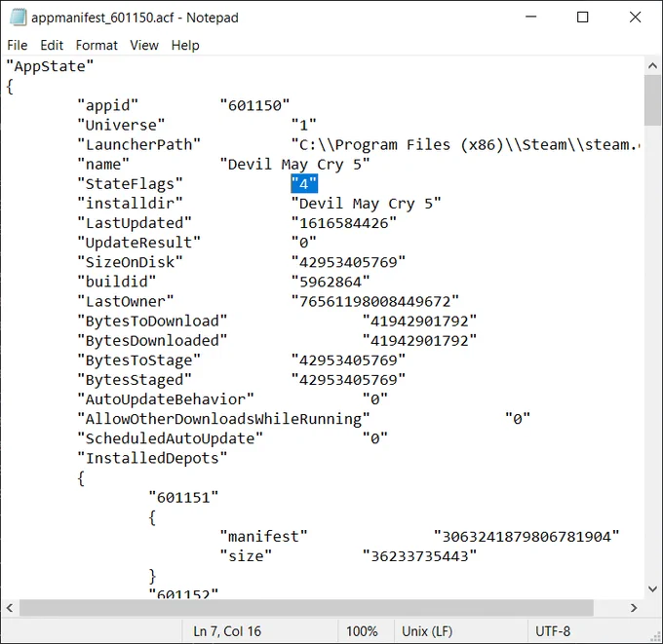Click the "BytesDownloaded" key text
This screenshot has width=663, height=644.
pyautogui.click(x=152, y=341)
